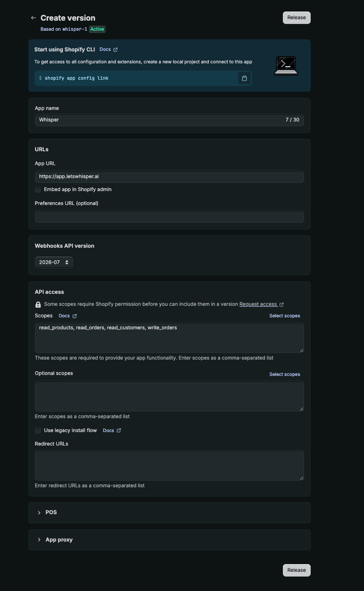Click the Create version heading
The height and width of the screenshot is (591, 364).
click(x=68, y=18)
